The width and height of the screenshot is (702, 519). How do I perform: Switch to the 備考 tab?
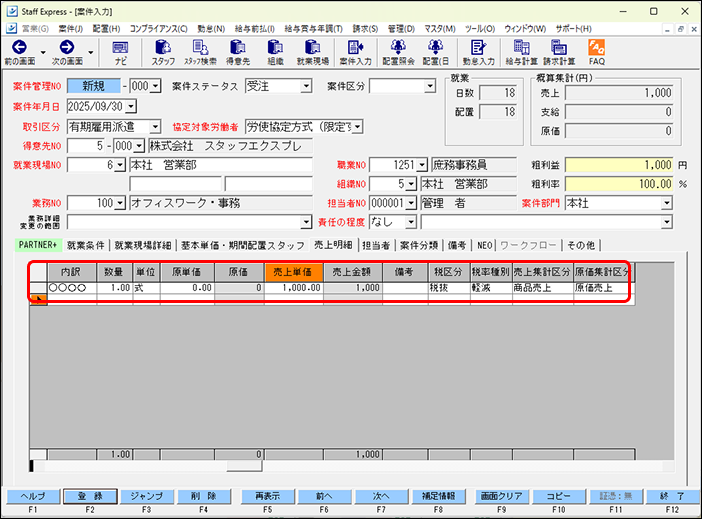(457, 245)
